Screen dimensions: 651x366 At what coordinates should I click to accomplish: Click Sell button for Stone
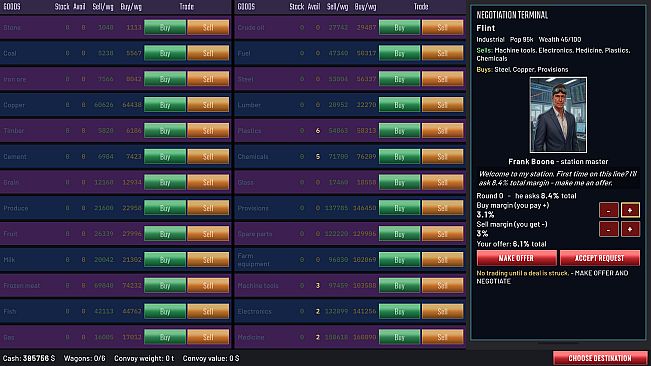pyautogui.click(x=208, y=27)
